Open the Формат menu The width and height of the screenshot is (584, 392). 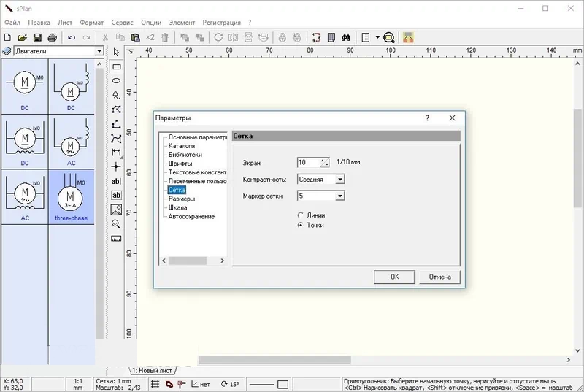(x=92, y=23)
